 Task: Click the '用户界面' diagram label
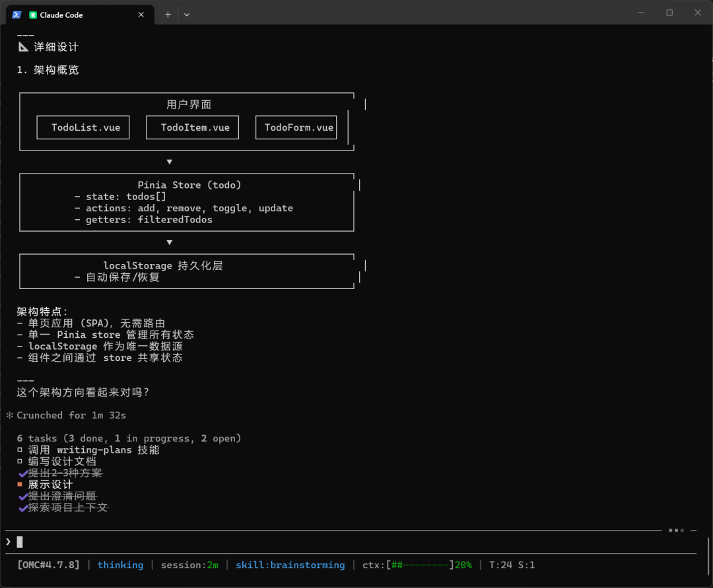point(189,104)
